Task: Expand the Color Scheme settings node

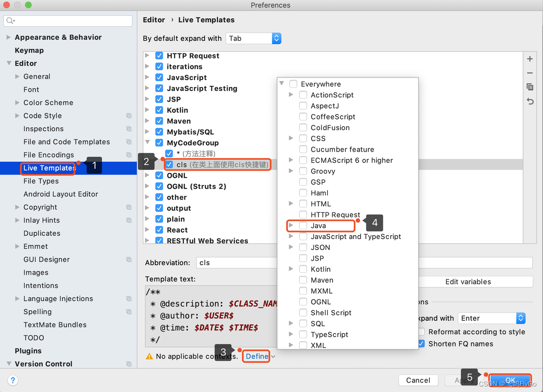Action: coord(17,103)
